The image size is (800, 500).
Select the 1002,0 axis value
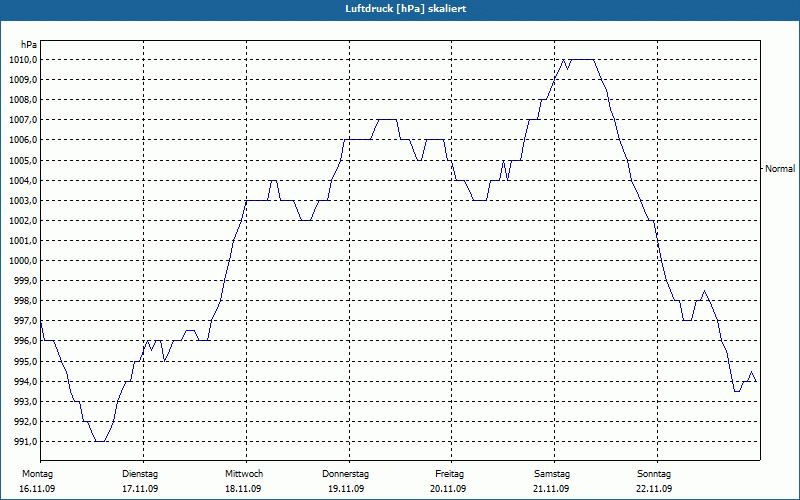[x=22, y=221]
